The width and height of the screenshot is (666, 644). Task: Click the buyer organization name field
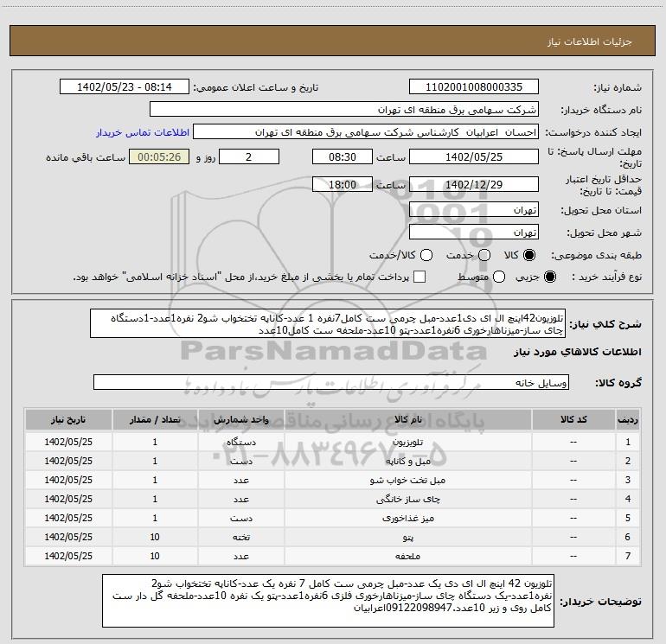pos(344,110)
